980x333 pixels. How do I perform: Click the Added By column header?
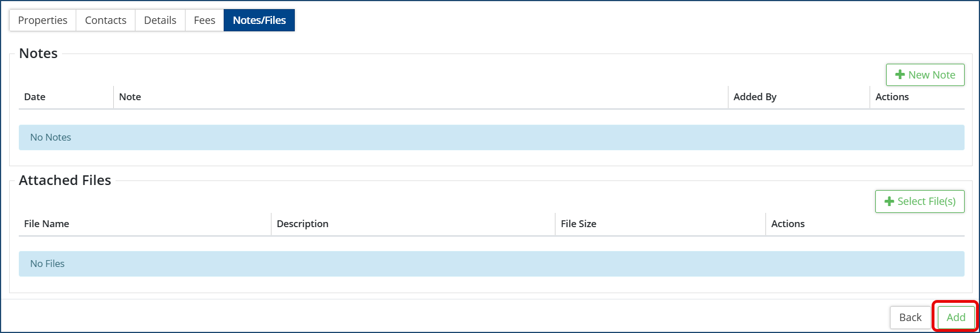(755, 97)
